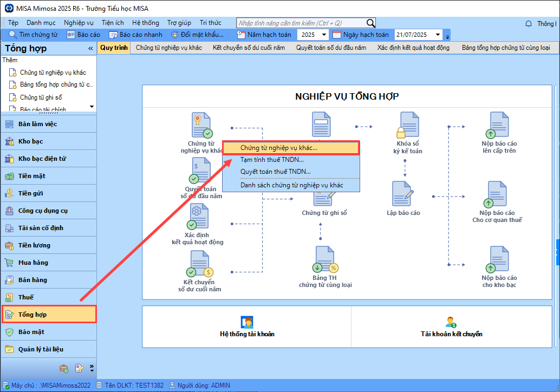Click briefcase icon at sidebar bottom

64,368
